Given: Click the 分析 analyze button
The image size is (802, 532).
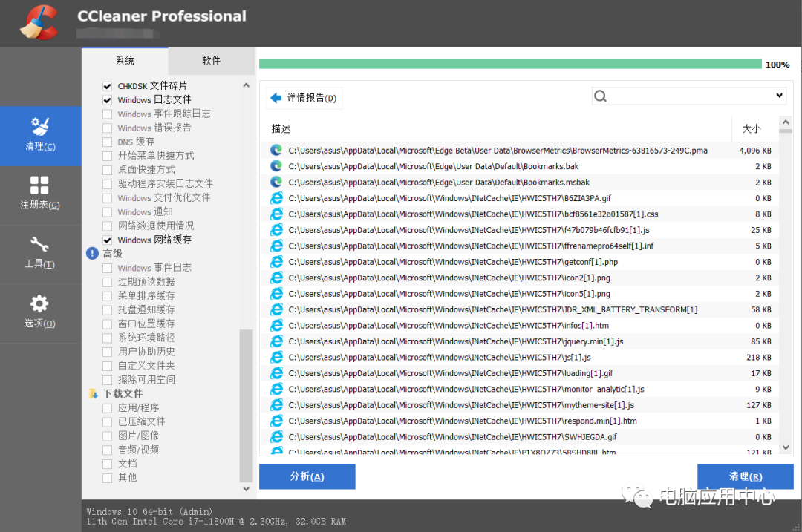Looking at the screenshot, I should tap(307, 476).
